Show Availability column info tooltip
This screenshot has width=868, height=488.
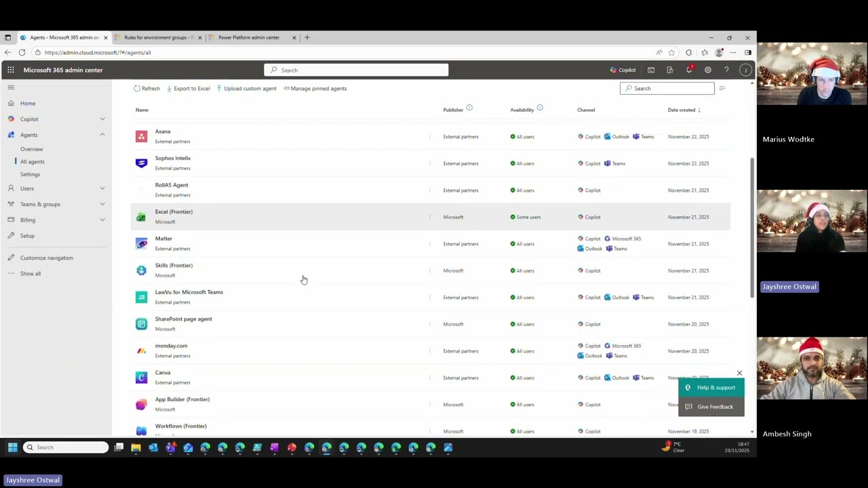point(540,108)
